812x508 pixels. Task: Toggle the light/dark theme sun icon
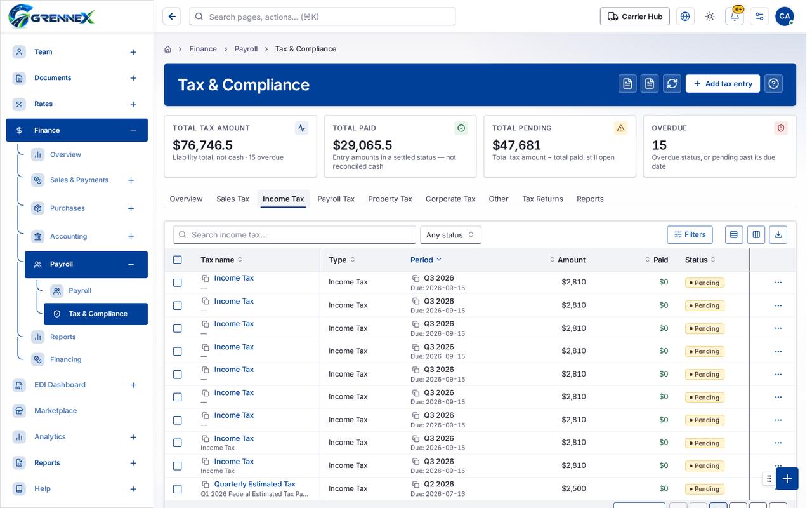710,17
